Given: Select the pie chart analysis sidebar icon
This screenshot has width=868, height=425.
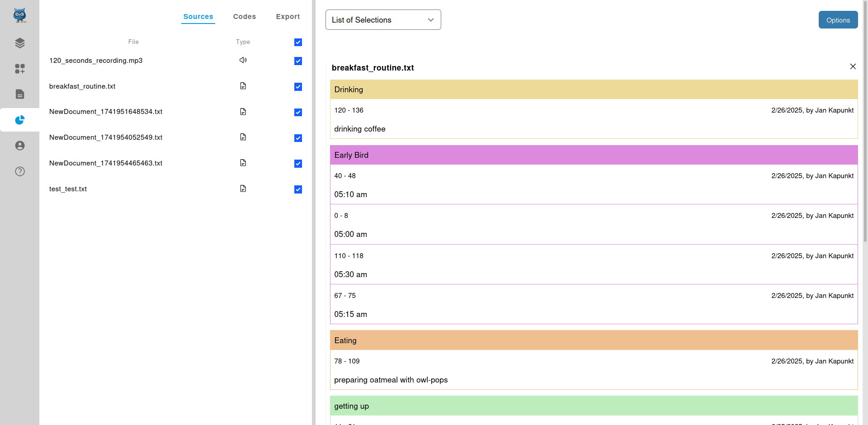Looking at the screenshot, I should pyautogui.click(x=19, y=120).
